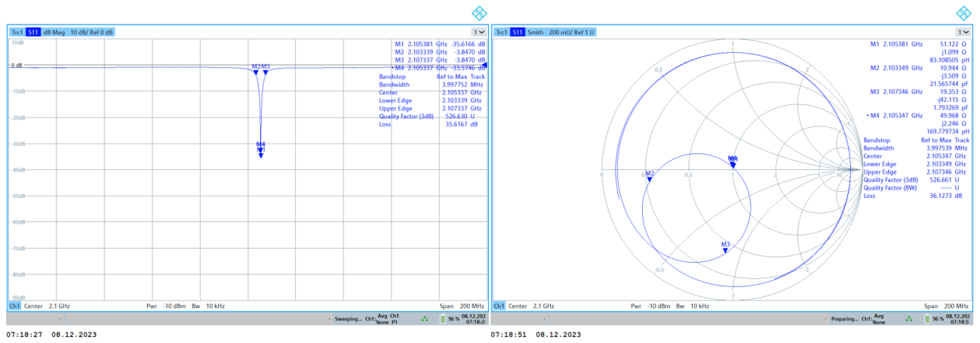980x343 pixels.
Task: Select the Ch1 channel tab under the Smith chart
Action: pyautogui.click(x=499, y=306)
